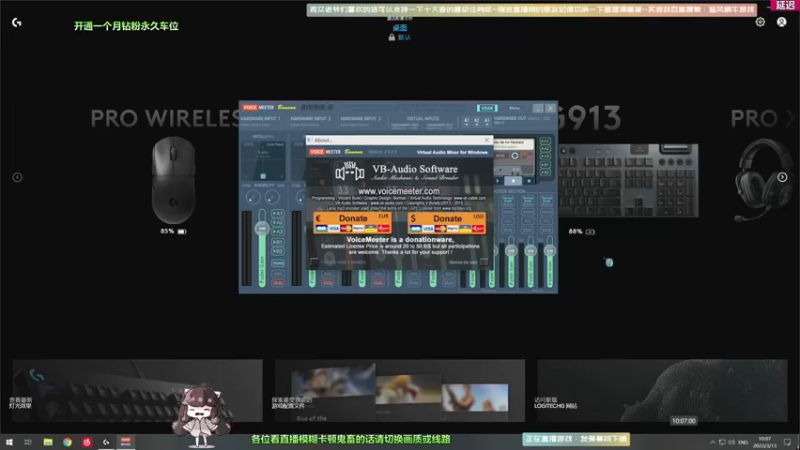
Task: Toggle solo on input strip 1
Action: 278,273
